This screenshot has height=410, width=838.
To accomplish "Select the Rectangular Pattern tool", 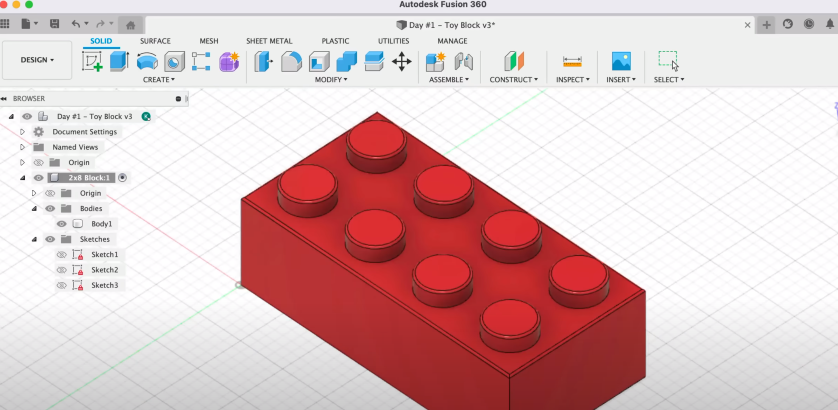I will (201, 61).
